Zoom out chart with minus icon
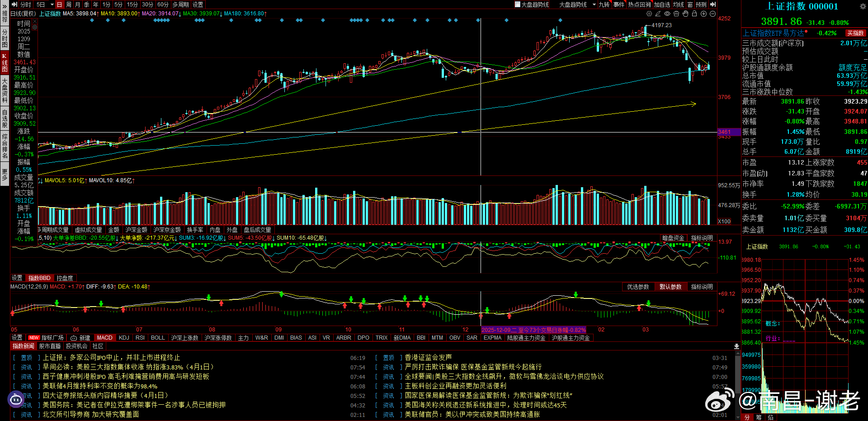Image resolution: width=868 pixels, height=421 pixels. pos(712,14)
